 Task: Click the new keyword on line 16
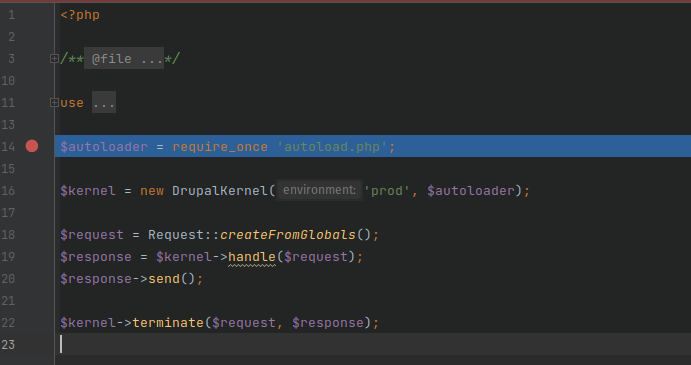tap(152, 191)
